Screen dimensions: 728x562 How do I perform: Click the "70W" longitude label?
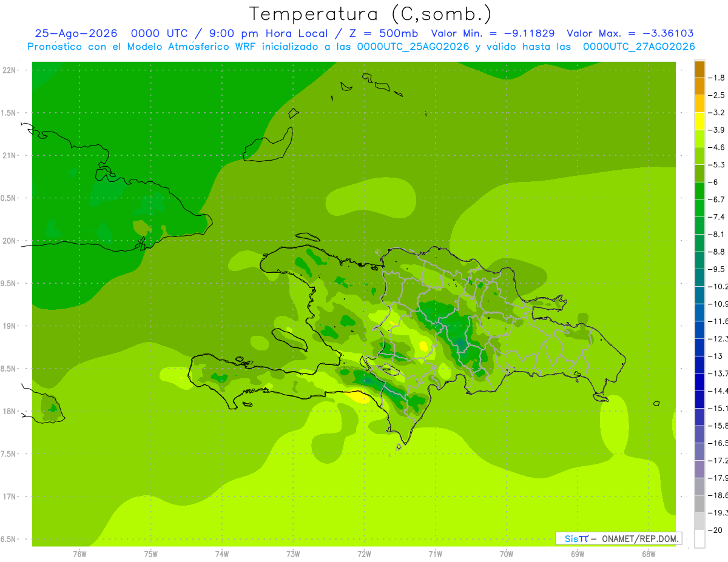click(x=506, y=554)
